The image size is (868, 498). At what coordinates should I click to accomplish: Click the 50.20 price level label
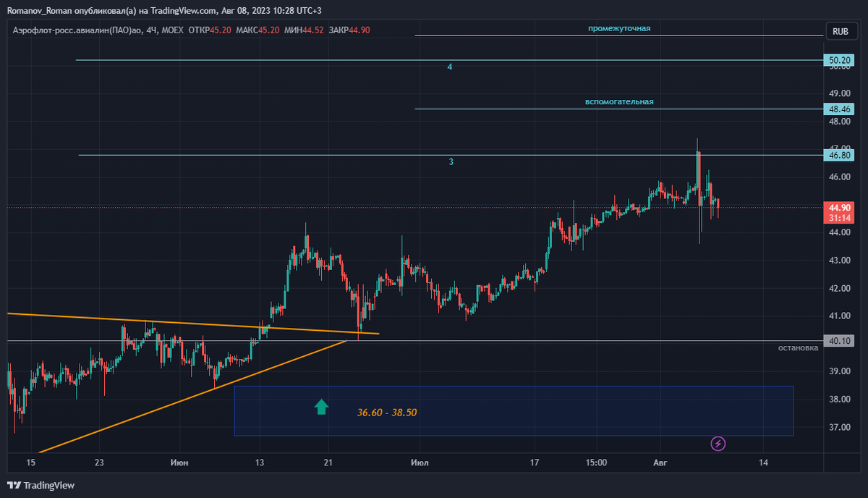[x=840, y=60]
